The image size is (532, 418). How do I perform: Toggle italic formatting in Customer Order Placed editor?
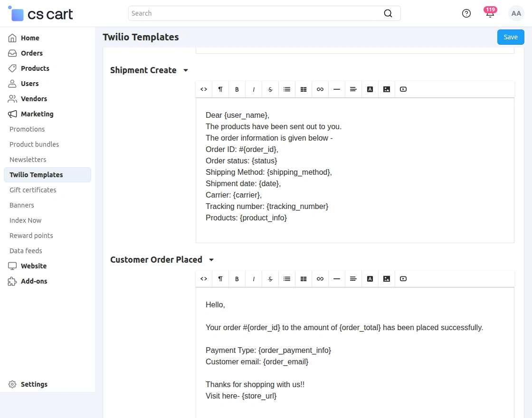tap(254, 279)
